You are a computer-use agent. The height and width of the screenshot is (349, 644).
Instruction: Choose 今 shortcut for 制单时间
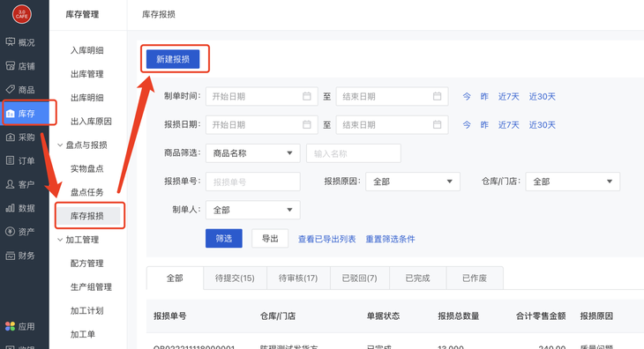467,96
